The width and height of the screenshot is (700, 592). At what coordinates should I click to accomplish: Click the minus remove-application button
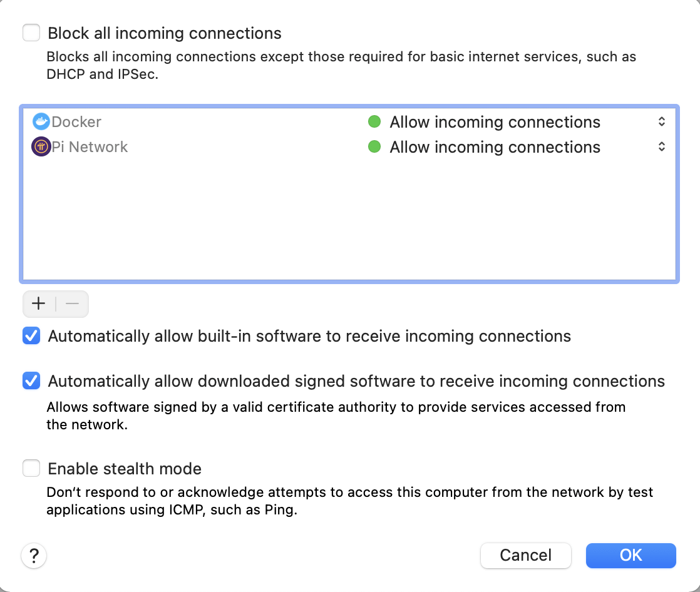click(x=73, y=304)
